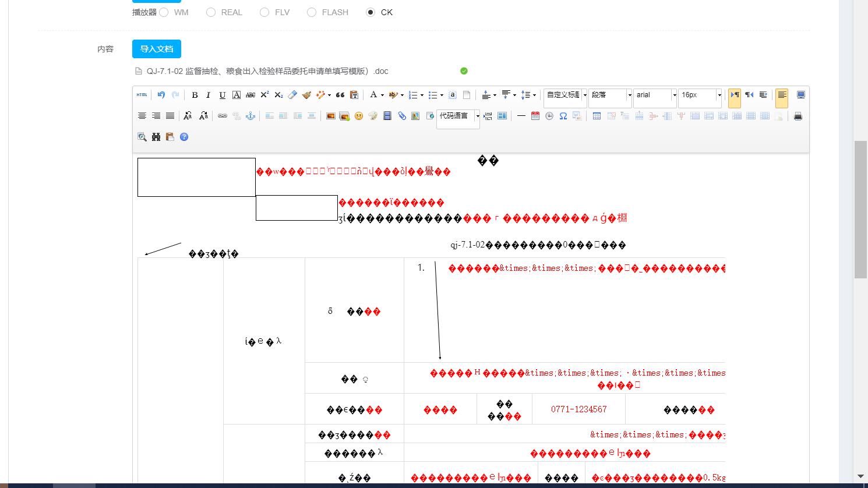Select the CK player option
Screen dimensions: 868x488
coord(371,12)
